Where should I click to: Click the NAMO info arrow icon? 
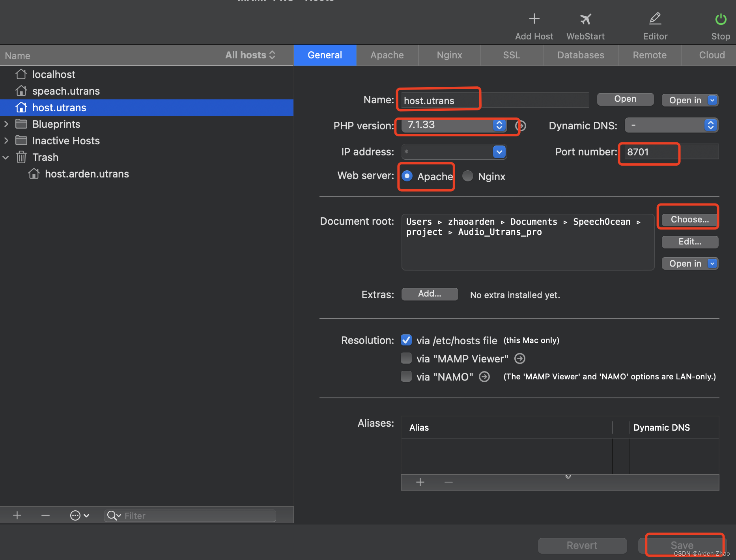click(484, 377)
